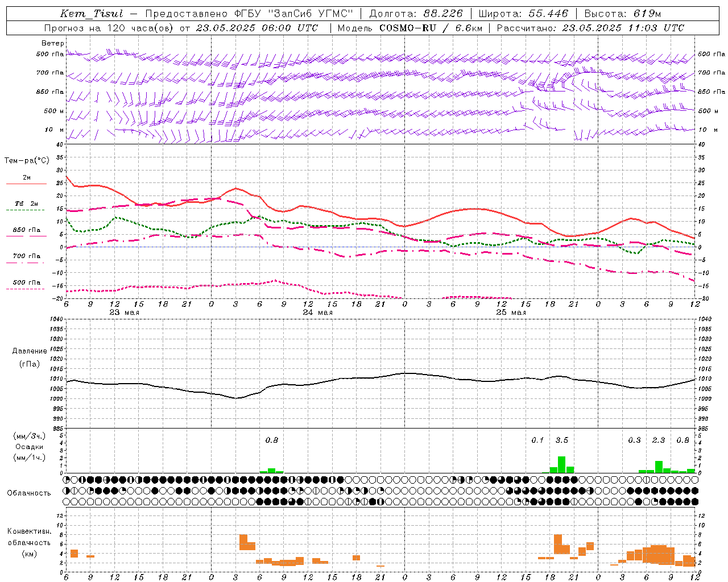Click the station name Kem_Tisul
The width and height of the screenshot is (728, 582).
point(92,14)
